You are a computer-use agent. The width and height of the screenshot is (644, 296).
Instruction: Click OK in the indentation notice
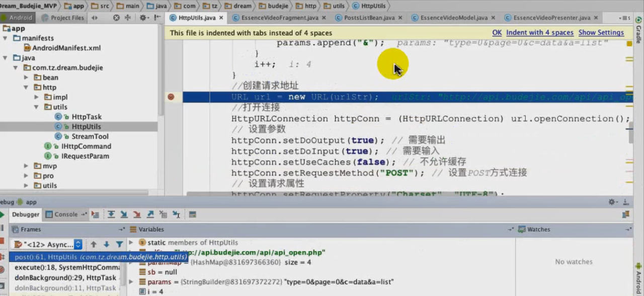(497, 33)
